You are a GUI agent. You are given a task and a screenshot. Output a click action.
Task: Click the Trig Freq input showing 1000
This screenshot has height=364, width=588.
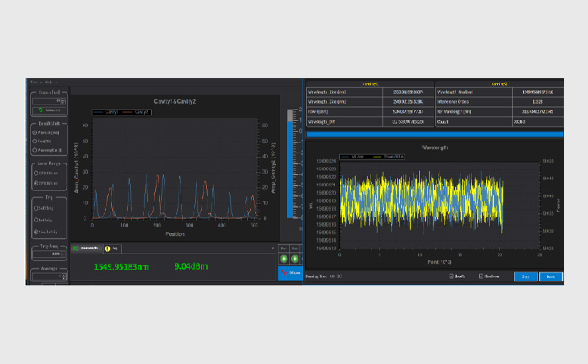tap(49, 254)
